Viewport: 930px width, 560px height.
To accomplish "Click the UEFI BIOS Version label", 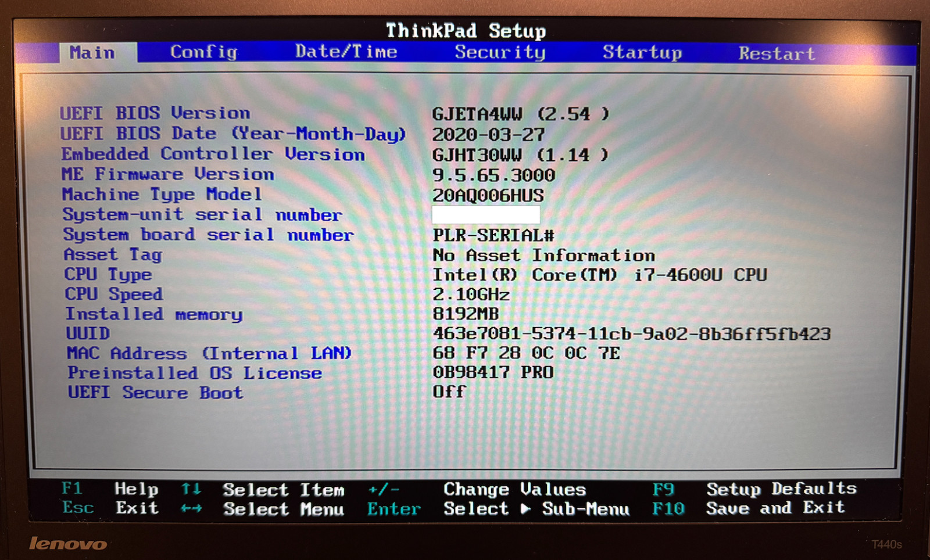I will point(155,113).
